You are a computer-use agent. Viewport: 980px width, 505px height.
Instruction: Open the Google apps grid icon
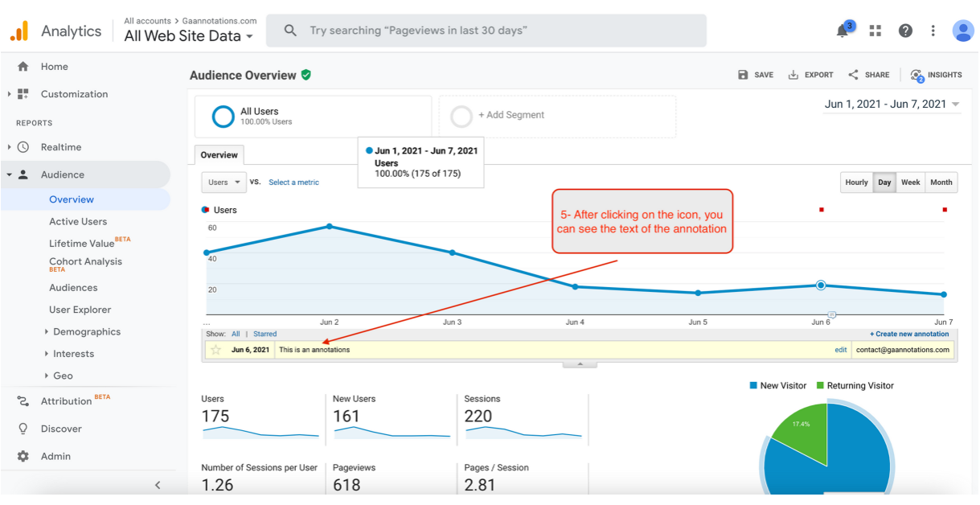coord(875,31)
